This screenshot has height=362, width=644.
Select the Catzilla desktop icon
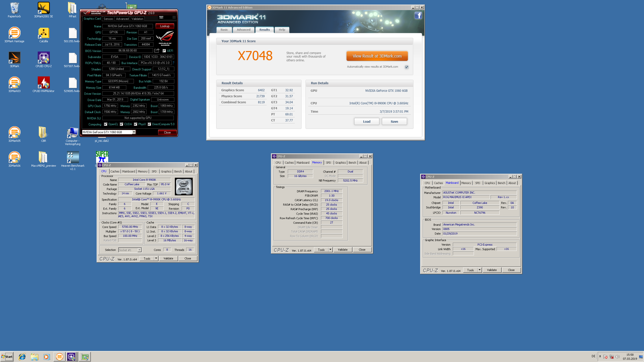coord(44,35)
